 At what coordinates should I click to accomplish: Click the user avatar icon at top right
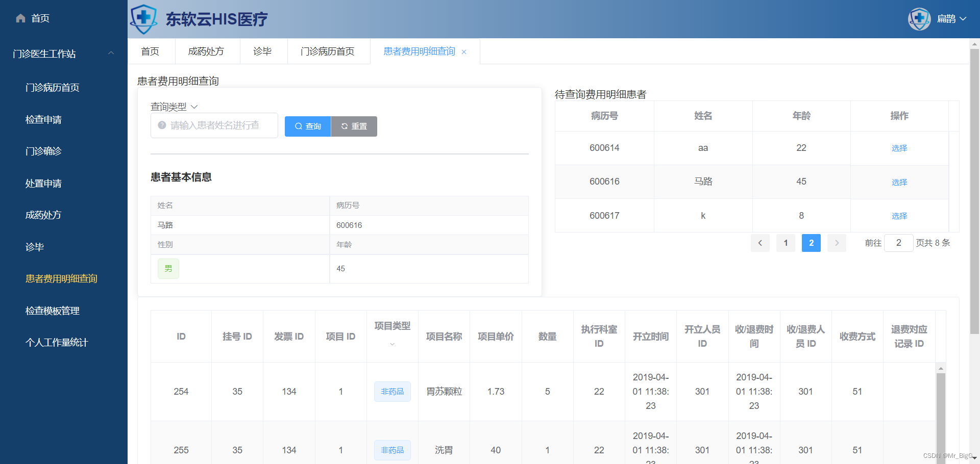919,19
